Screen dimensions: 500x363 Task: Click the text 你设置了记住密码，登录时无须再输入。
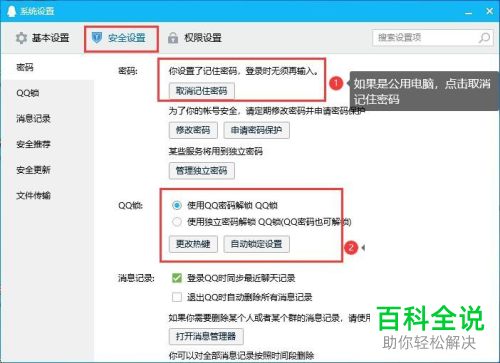coord(244,71)
